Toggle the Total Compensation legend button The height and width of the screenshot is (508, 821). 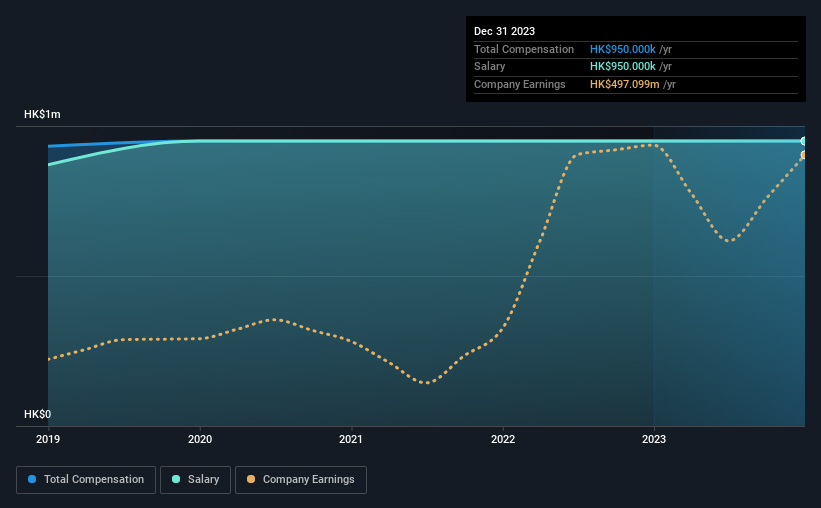[x=86, y=480]
